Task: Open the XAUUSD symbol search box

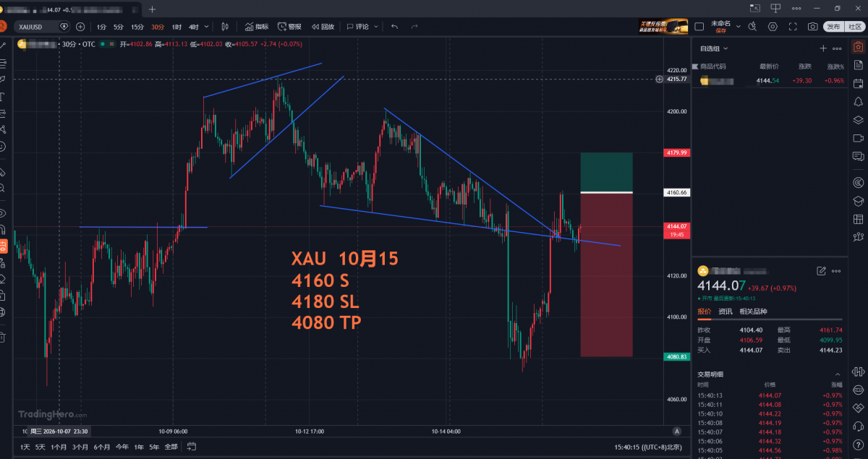Action: coord(41,27)
